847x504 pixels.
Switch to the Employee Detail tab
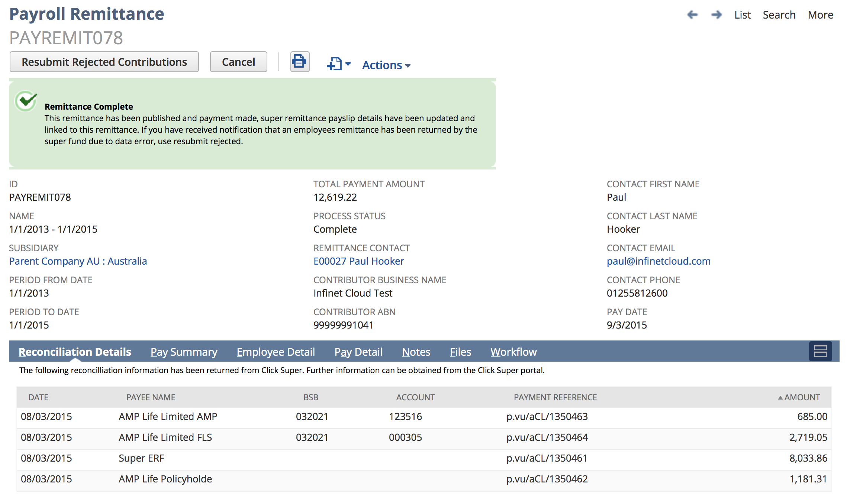click(276, 352)
